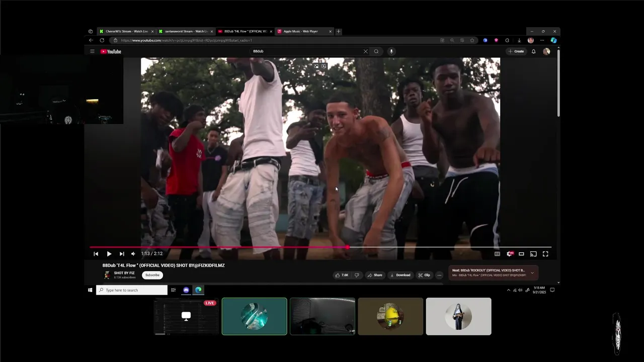Focus the YouTube search box with 88dub
Screen dimensions: 644x362
pyautogui.click(x=305, y=51)
